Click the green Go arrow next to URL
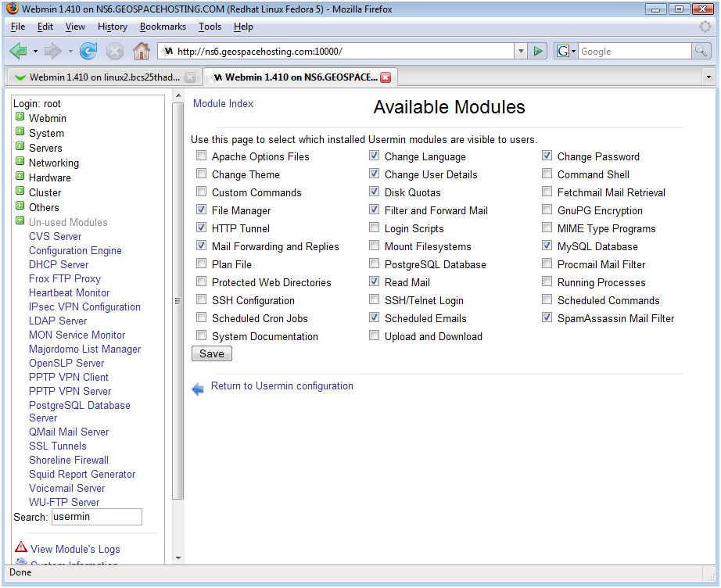The image size is (721, 588). 537,51
